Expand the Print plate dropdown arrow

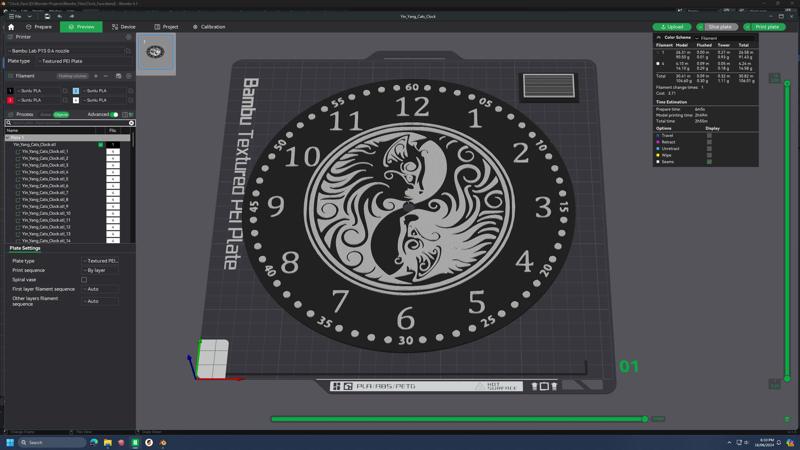pos(747,27)
